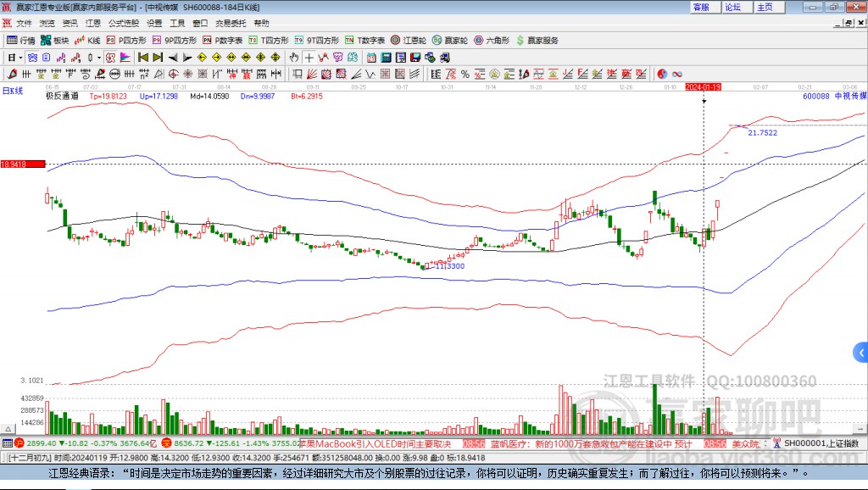Viewport: 868px width, 490px height.
Task: Open the 行情 market quotes view
Action: pyautogui.click(x=22, y=40)
